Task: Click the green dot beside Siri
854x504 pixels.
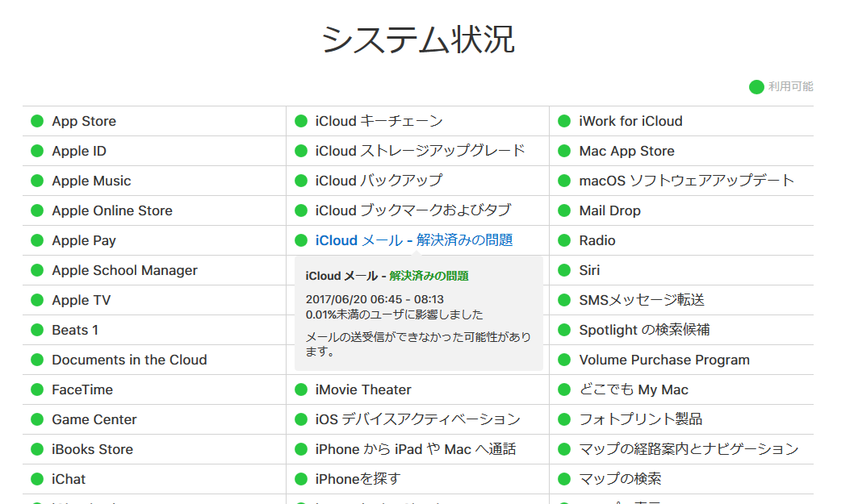Action: click(x=564, y=270)
